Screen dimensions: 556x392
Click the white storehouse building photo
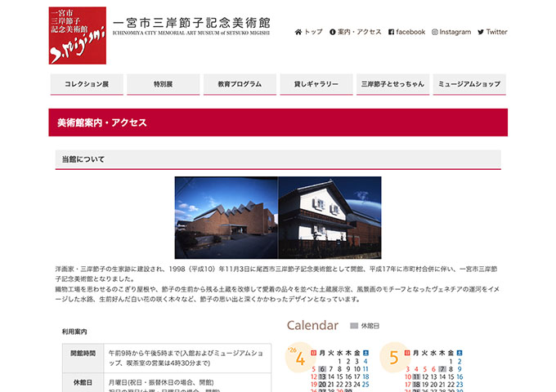tap(330, 218)
